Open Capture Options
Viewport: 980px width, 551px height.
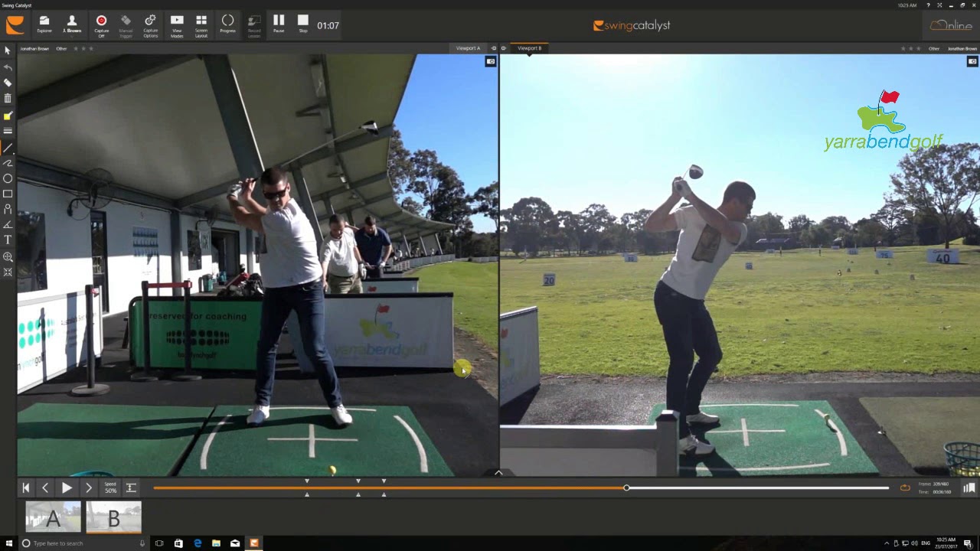(151, 24)
